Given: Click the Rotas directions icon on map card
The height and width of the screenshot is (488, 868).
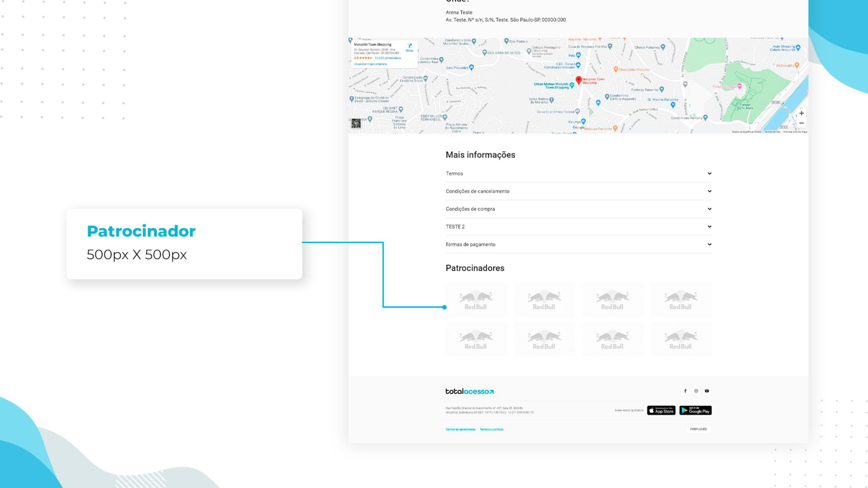Looking at the screenshot, I should tap(409, 47).
